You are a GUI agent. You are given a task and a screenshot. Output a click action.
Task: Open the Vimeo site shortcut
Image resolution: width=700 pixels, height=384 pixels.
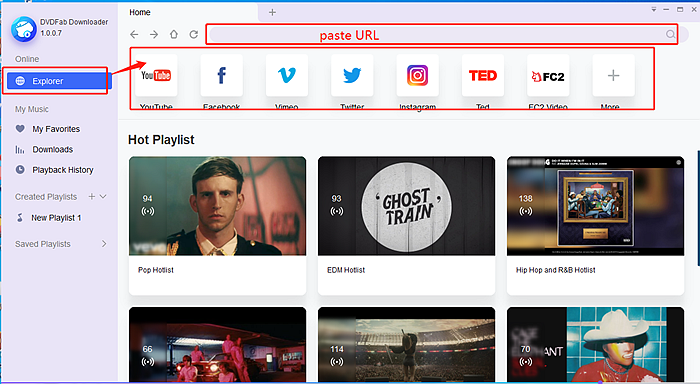pos(287,75)
